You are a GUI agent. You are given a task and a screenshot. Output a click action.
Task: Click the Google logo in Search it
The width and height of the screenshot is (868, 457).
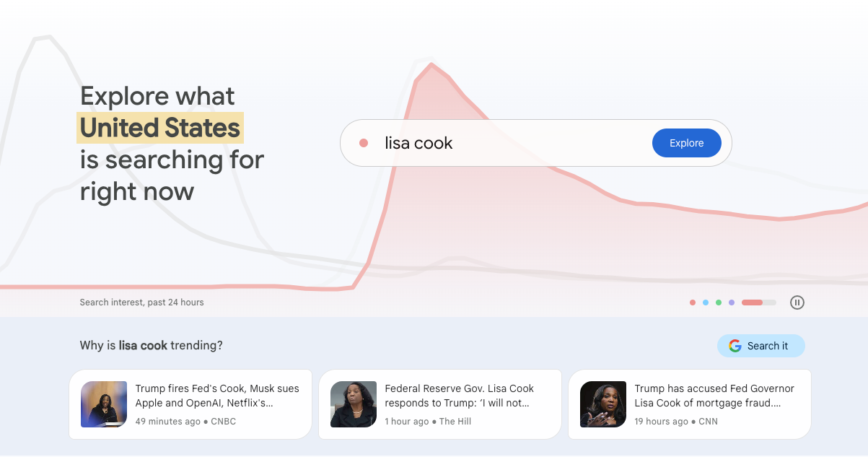pyautogui.click(x=735, y=346)
